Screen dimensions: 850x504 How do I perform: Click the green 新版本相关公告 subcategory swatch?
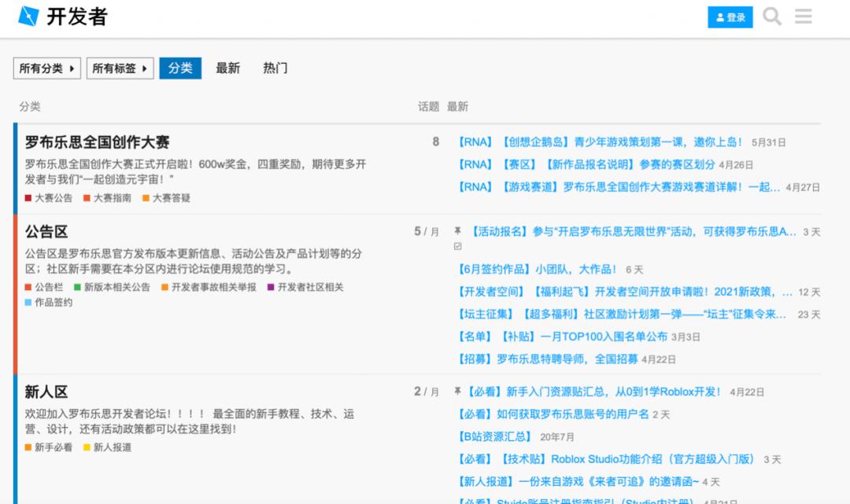78,288
